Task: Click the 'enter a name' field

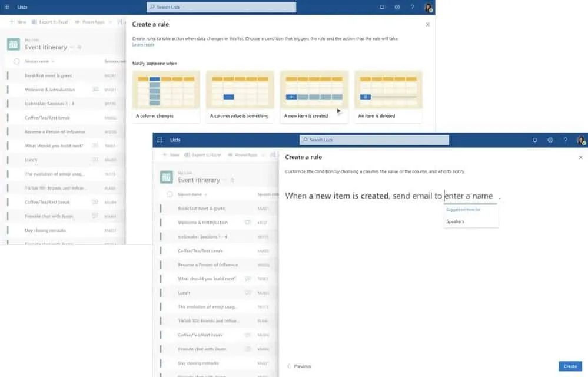Action: coord(470,196)
